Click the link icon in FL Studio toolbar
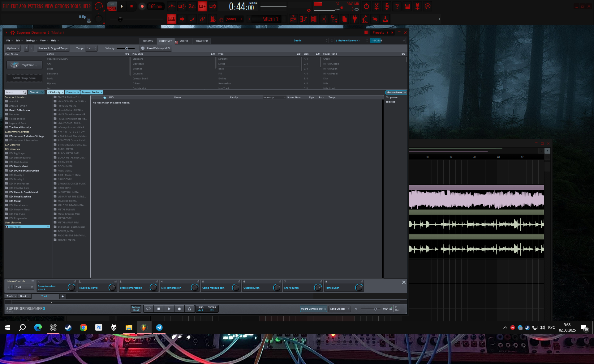594x364 pixels. 202,19
